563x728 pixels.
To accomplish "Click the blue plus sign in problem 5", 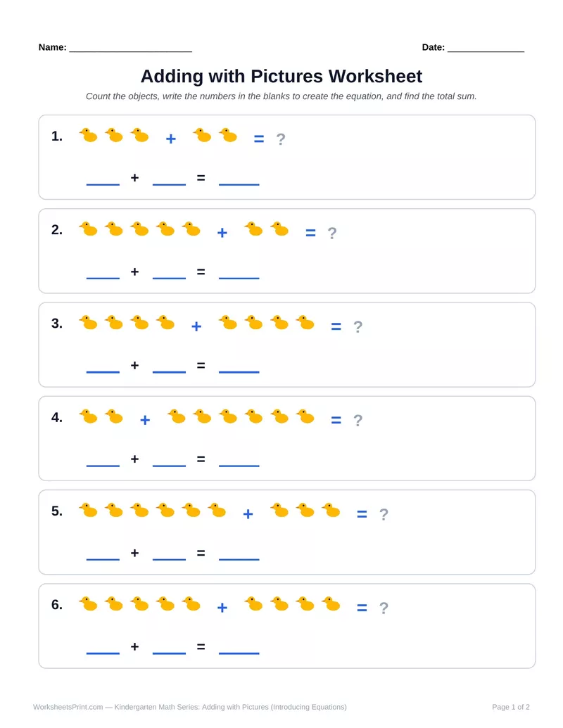I will coord(248,514).
